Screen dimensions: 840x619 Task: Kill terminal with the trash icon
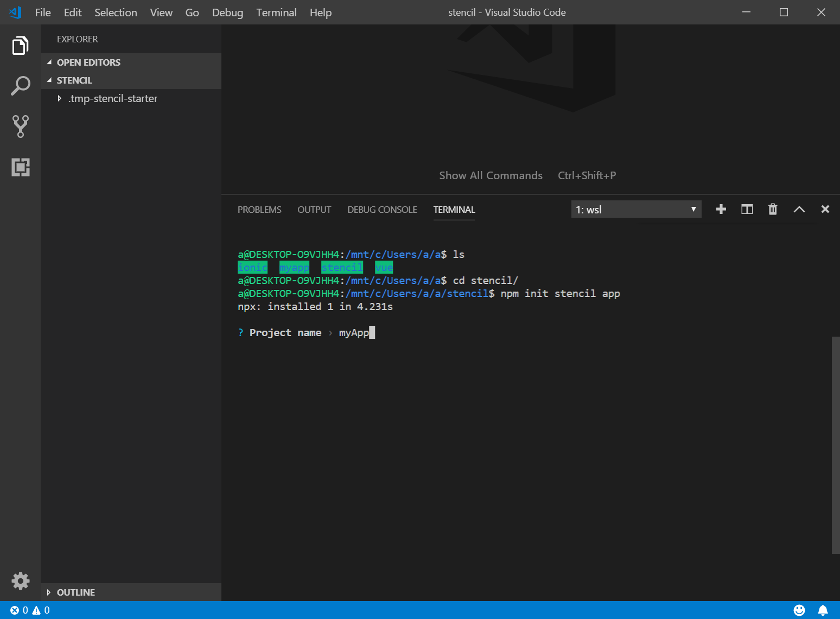pyautogui.click(x=773, y=210)
